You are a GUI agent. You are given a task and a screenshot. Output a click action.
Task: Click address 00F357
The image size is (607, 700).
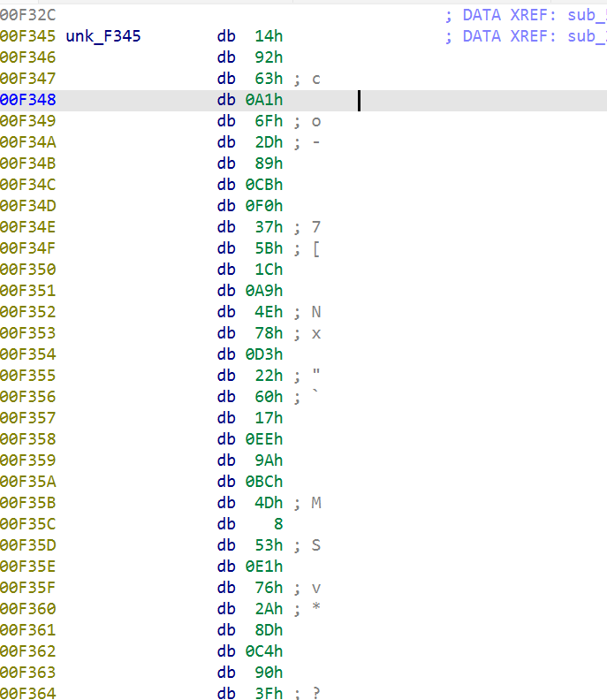click(x=27, y=418)
